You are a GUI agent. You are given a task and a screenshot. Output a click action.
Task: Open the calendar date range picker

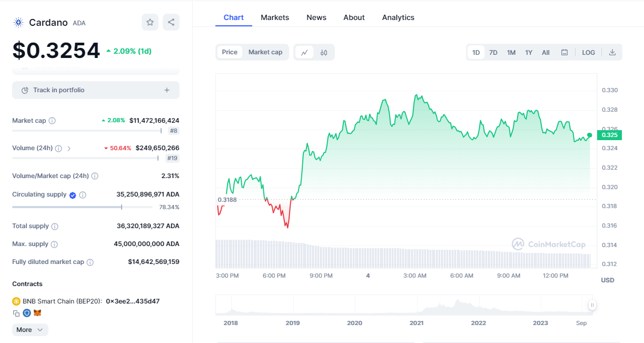(x=564, y=52)
